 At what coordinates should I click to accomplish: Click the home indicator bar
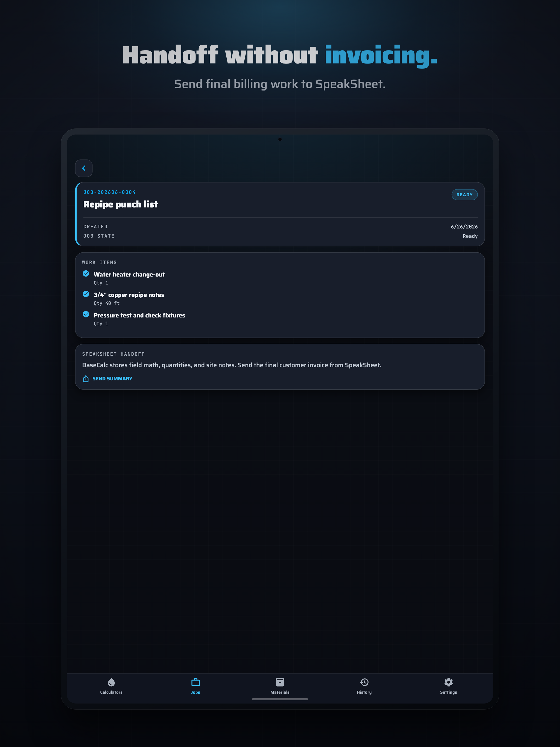pyautogui.click(x=280, y=699)
